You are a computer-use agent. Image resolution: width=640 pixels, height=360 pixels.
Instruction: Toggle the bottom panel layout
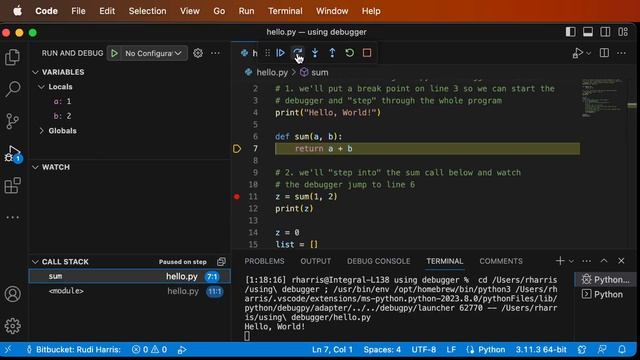588,32
